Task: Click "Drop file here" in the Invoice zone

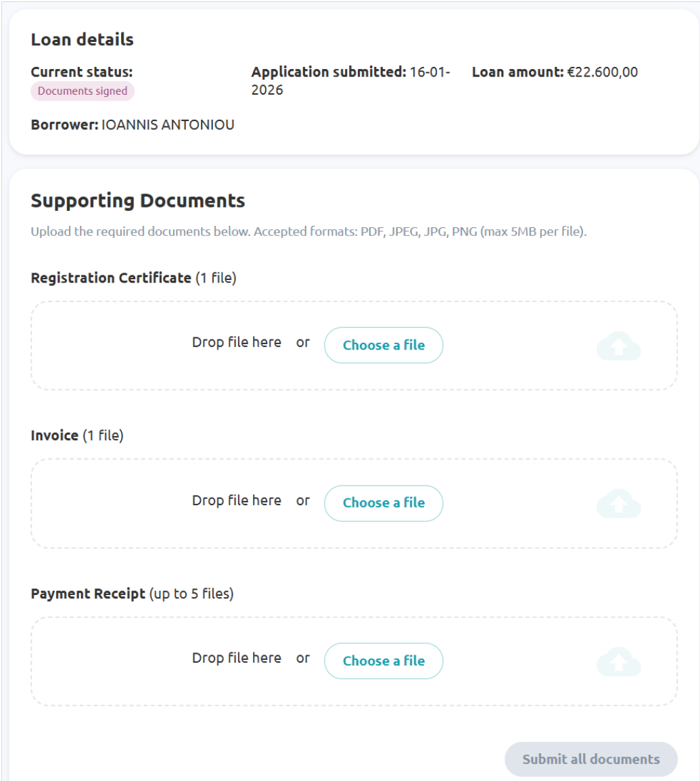Action: pyautogui.click(x=237, y=500)
